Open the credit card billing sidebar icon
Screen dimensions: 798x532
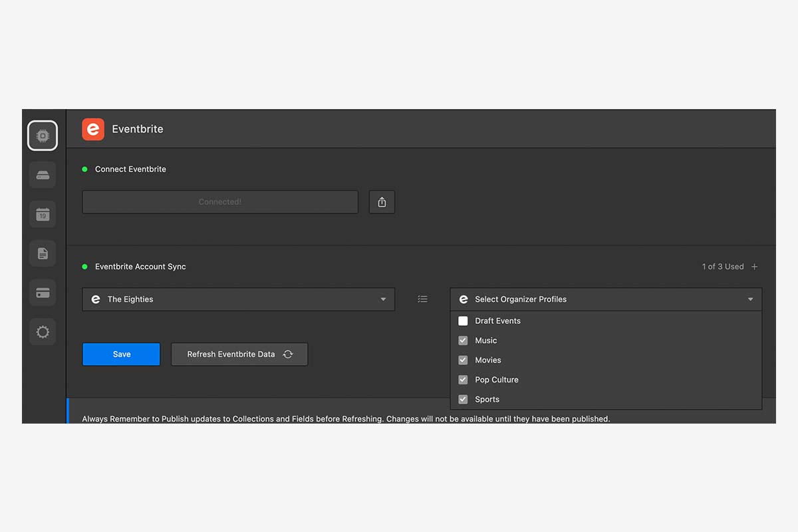pos(43,293)
